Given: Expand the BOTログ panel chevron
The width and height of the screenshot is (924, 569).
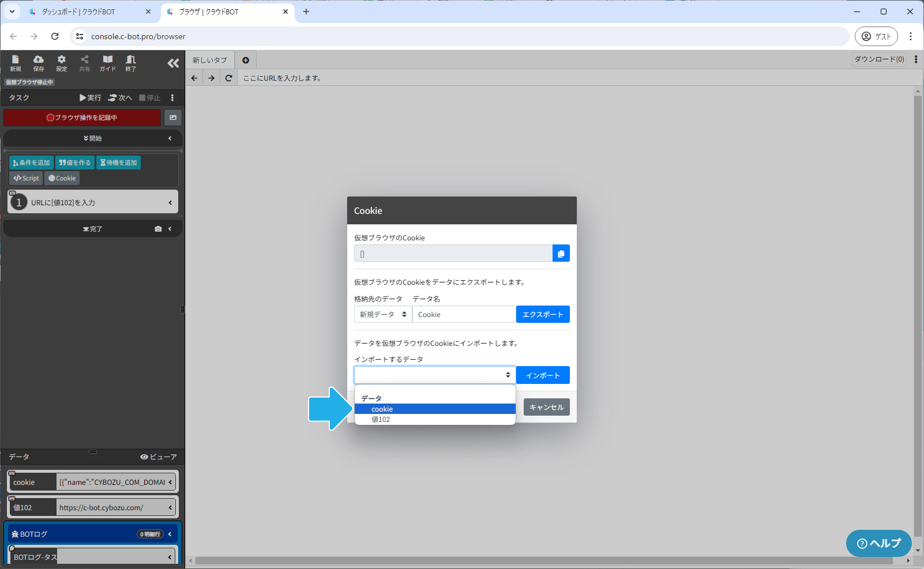Looking at the screenshot, I should [x=170, y=534].
